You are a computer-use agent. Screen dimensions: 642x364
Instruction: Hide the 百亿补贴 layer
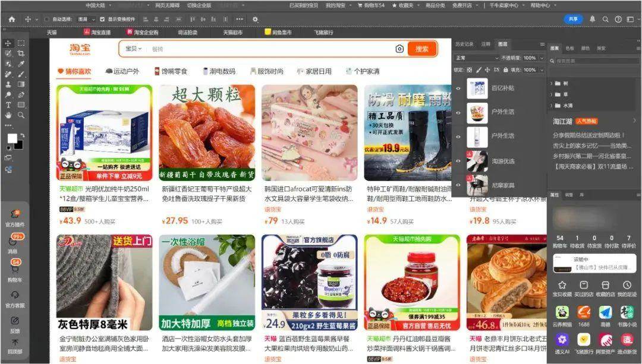coord(458,88)
